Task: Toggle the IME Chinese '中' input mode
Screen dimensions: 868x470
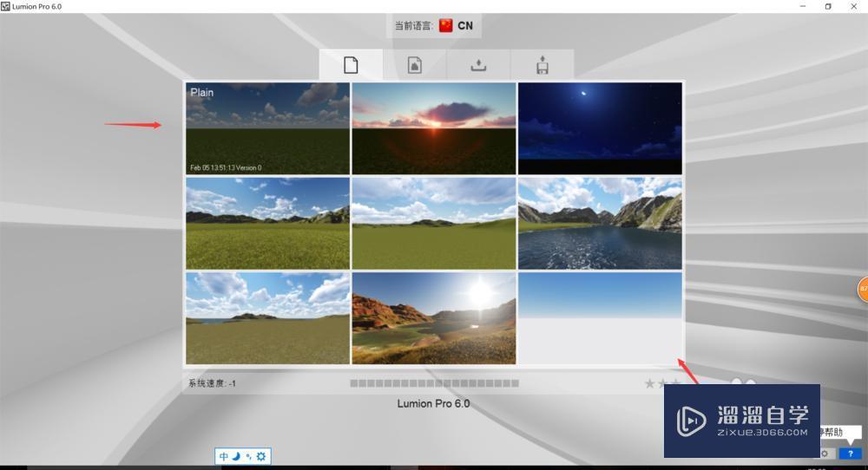Action: coord(224,456)
